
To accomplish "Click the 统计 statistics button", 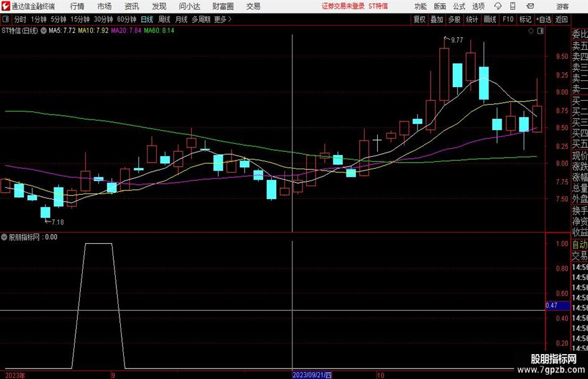I will [x=472, y=19].
